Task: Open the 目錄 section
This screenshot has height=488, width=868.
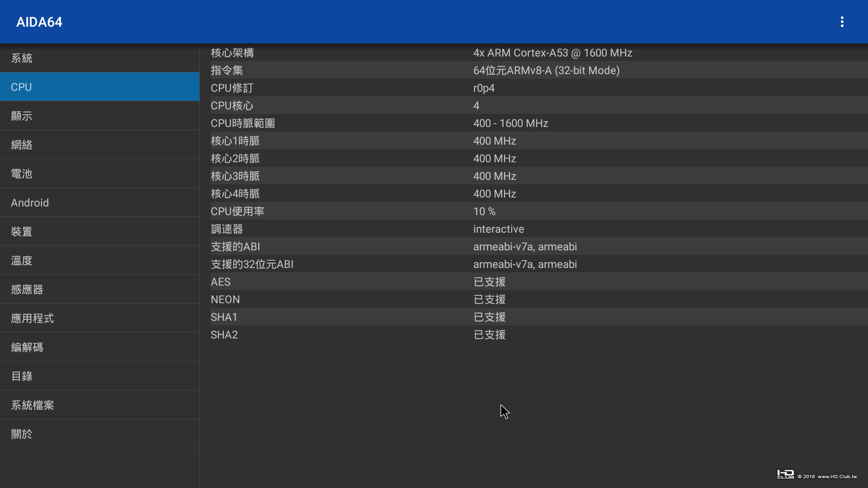Action: pyautogui.click(x=99, y=376)
